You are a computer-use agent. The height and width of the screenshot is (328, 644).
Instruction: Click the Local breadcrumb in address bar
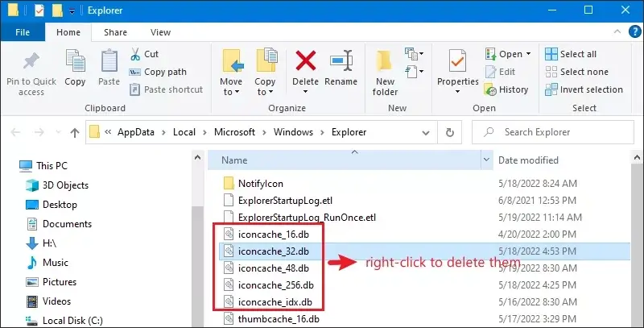(184, 132)
